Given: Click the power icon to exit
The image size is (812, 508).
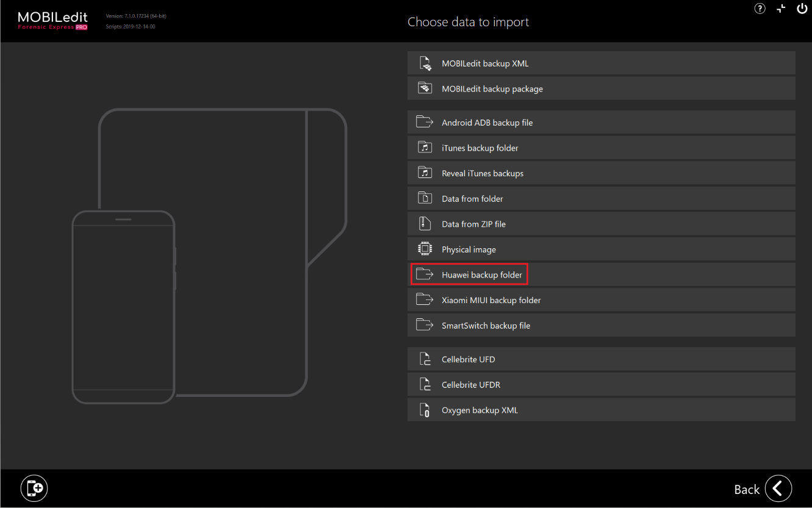Looking at the screenshot, I should point(802,9).
